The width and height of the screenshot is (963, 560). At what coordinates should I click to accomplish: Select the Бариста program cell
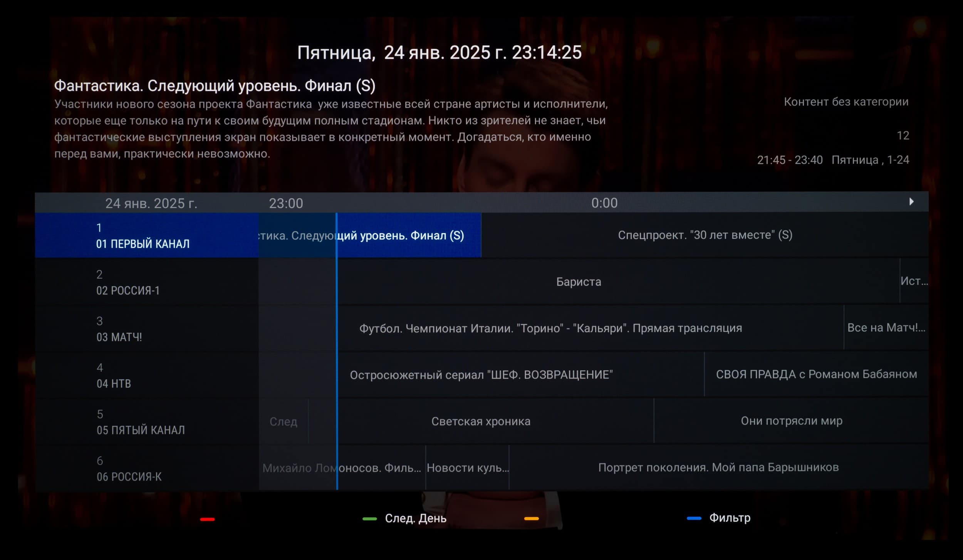pos(579,282)
